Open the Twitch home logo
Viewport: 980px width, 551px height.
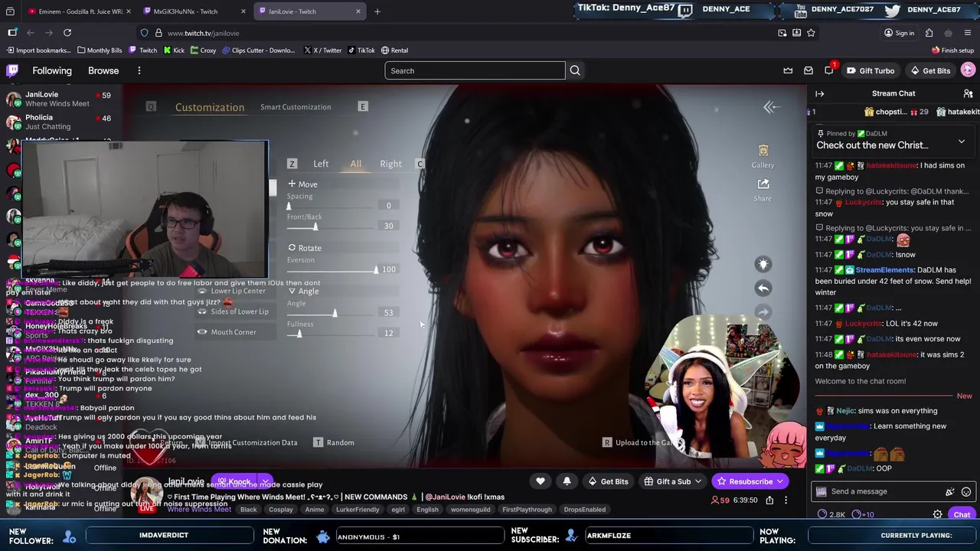pos(12,70)
